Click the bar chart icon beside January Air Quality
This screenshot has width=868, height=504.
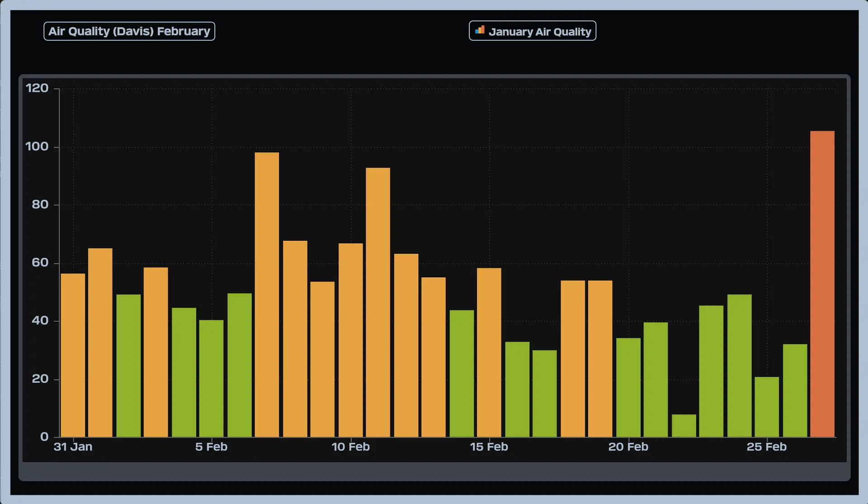pos(480,30)
